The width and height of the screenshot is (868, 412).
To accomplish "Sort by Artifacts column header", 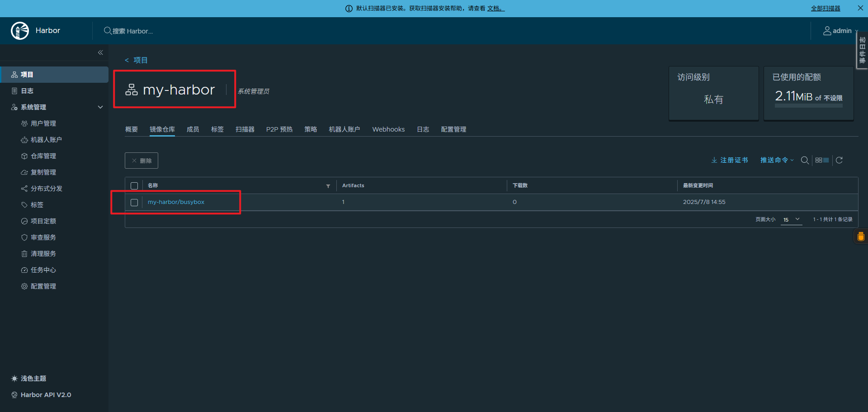I will [353, 185].
